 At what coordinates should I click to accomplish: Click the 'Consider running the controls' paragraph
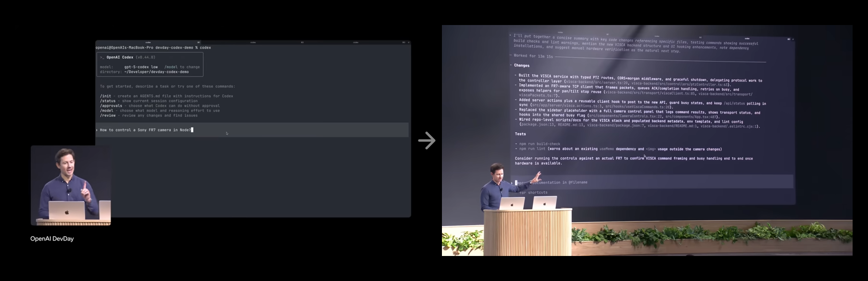pos(634,161)
